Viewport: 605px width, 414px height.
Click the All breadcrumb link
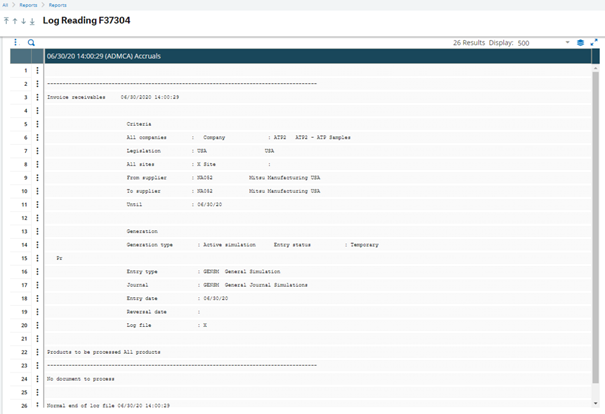[x=5, y=5]
